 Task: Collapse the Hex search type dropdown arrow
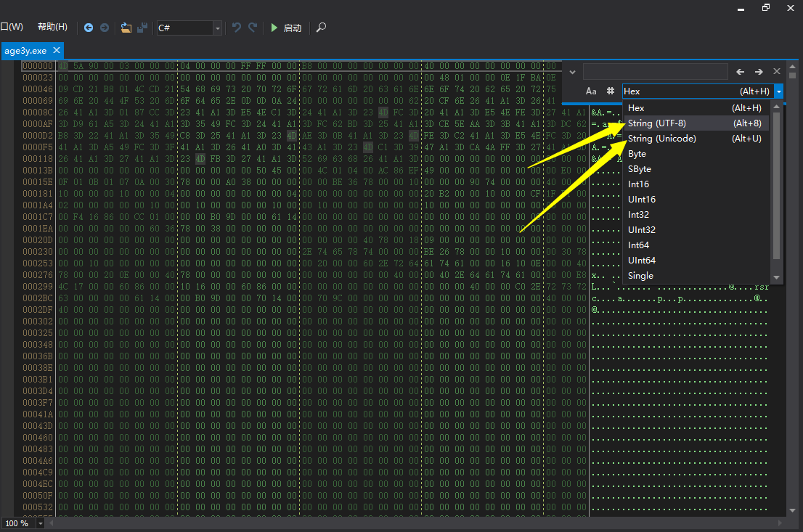point(778,91)
